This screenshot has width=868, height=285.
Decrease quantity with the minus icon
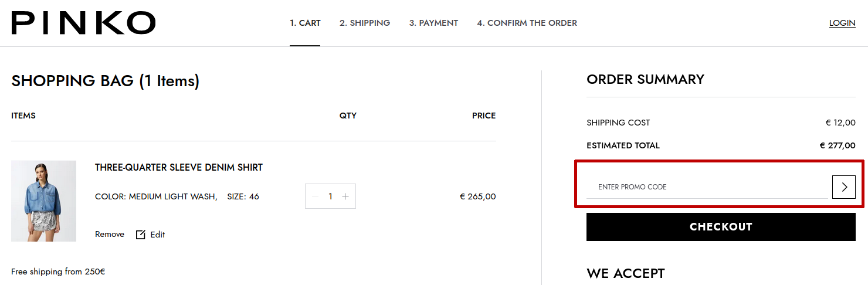[x=316, y=196]
